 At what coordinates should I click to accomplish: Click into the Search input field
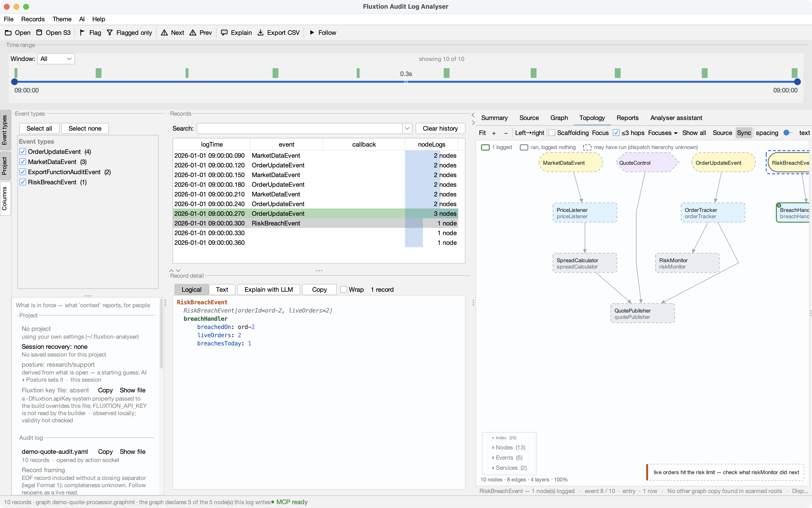point(300,128)
